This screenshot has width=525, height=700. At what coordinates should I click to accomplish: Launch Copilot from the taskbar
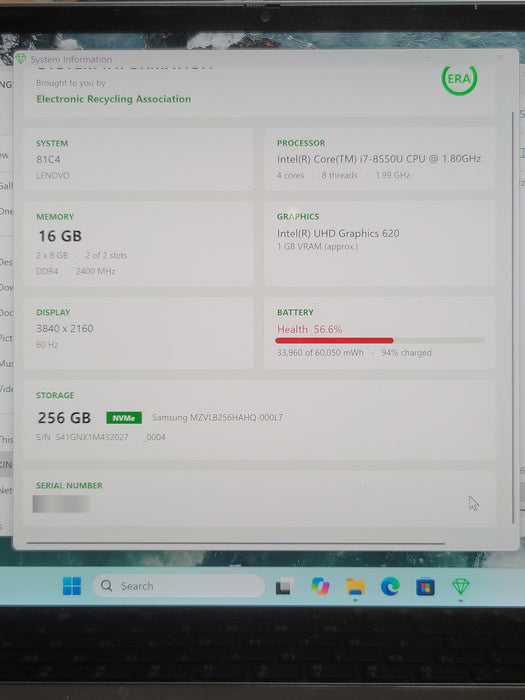pos(320,586)
